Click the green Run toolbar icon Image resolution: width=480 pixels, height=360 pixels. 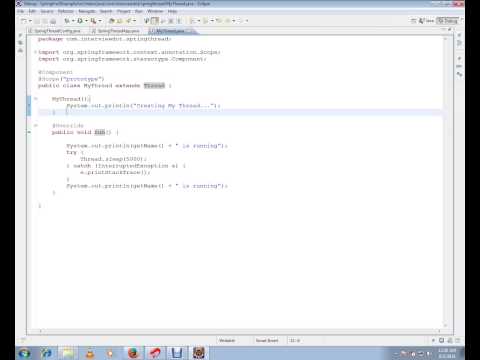(x=80, y=21)
